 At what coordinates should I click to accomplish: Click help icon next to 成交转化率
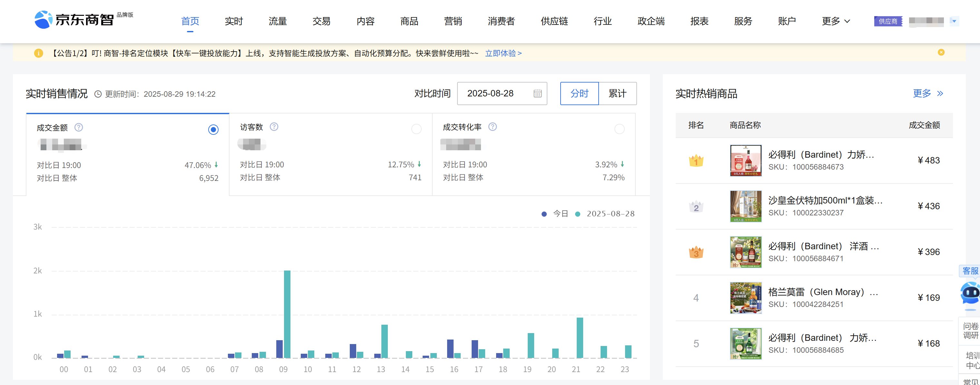pyautogui.click(x=492, y=127)
